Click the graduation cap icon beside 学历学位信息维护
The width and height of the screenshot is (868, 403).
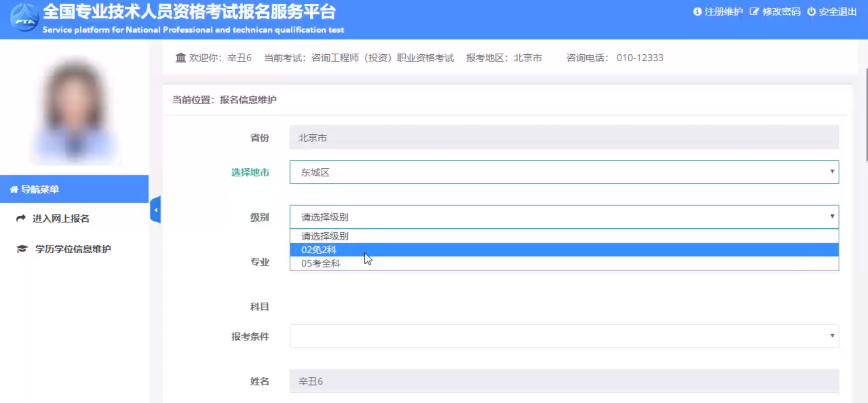(x=22, y=249)
